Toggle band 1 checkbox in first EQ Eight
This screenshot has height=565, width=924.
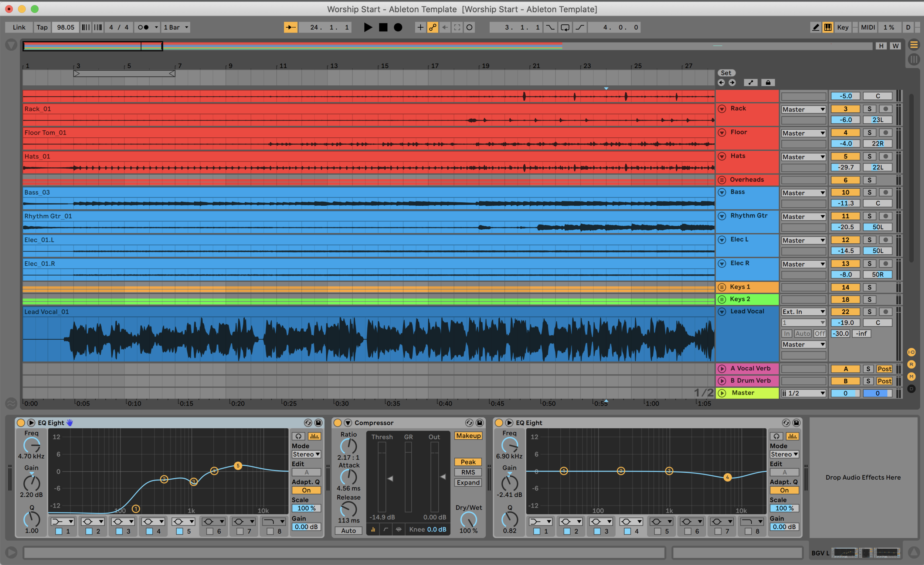point(58,531)
